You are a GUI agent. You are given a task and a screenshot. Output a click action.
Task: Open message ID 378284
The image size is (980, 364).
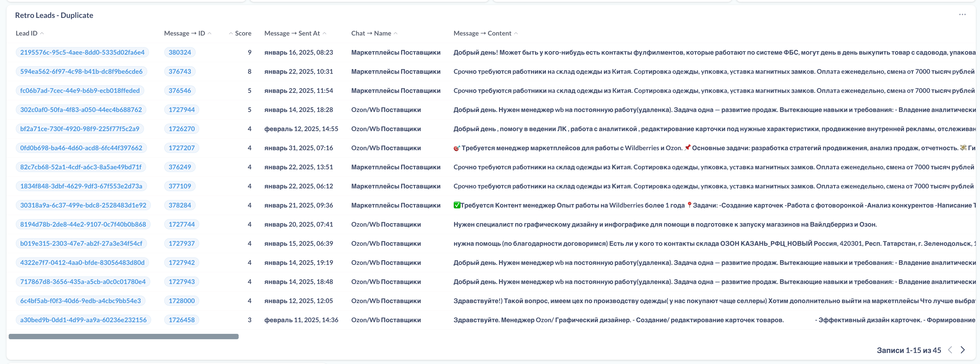click(180, 205)
